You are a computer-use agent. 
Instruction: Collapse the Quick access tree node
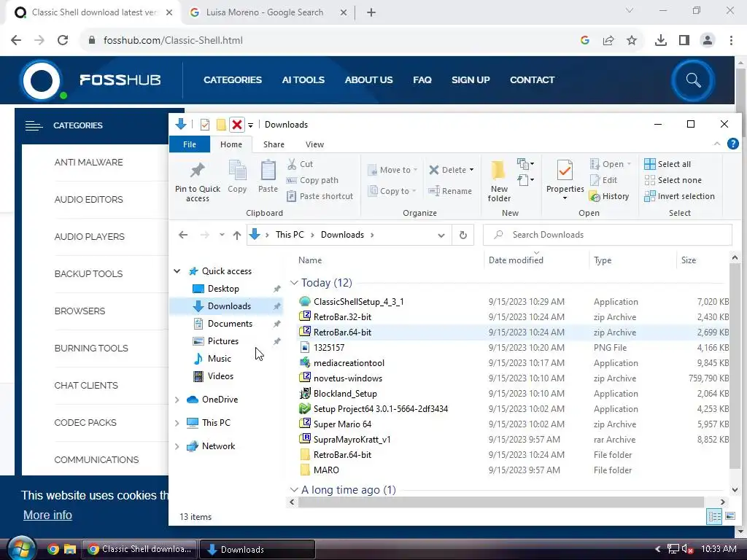[x=177, y=271]
